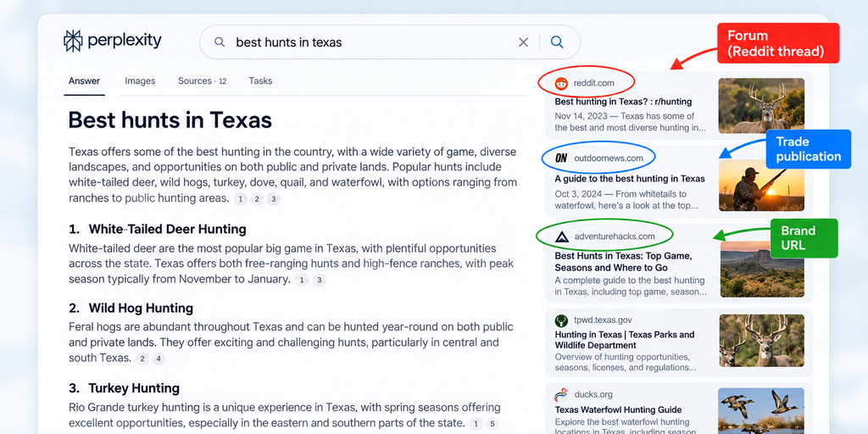The image size is (868, 434).
Task: Click citation 1 under White-Tailed Deer Hunting
Action: 302,280
